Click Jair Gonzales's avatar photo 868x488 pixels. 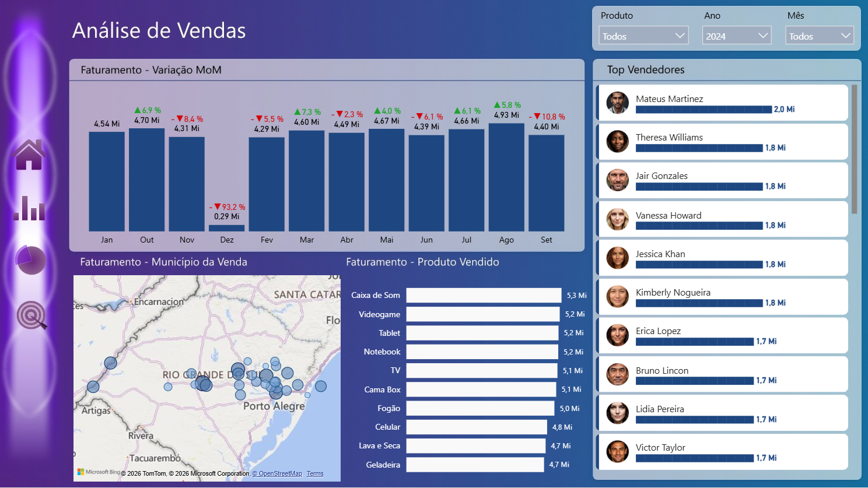[617, 180]
